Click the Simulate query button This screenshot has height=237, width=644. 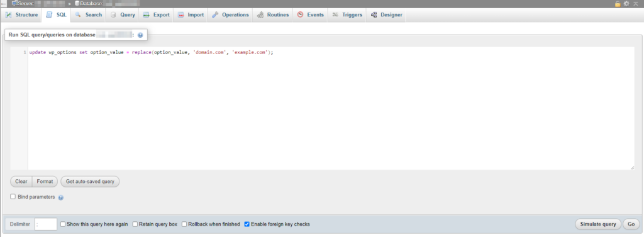coord(598,224)
